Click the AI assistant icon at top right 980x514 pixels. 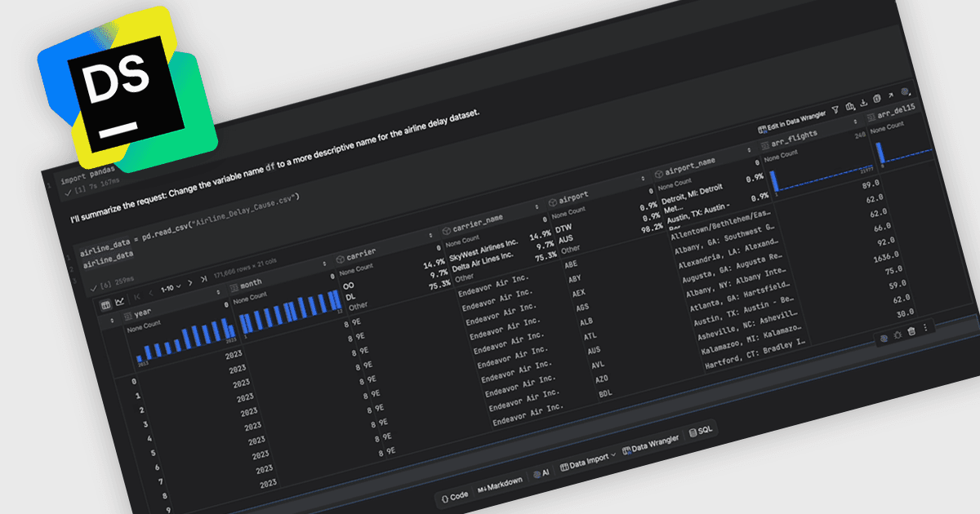click(x=905, y=92)
